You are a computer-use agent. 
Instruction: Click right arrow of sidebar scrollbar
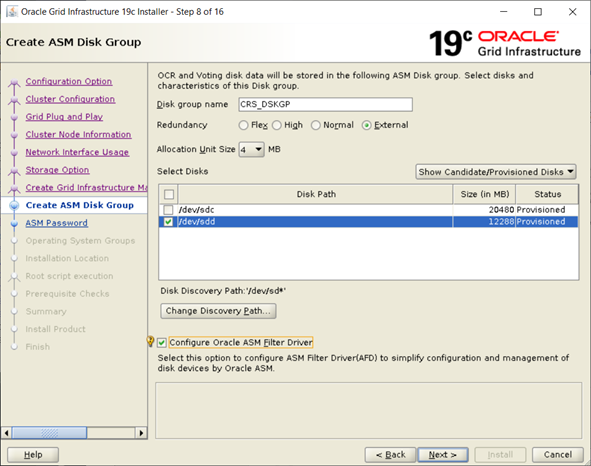(x=141, y=433)
